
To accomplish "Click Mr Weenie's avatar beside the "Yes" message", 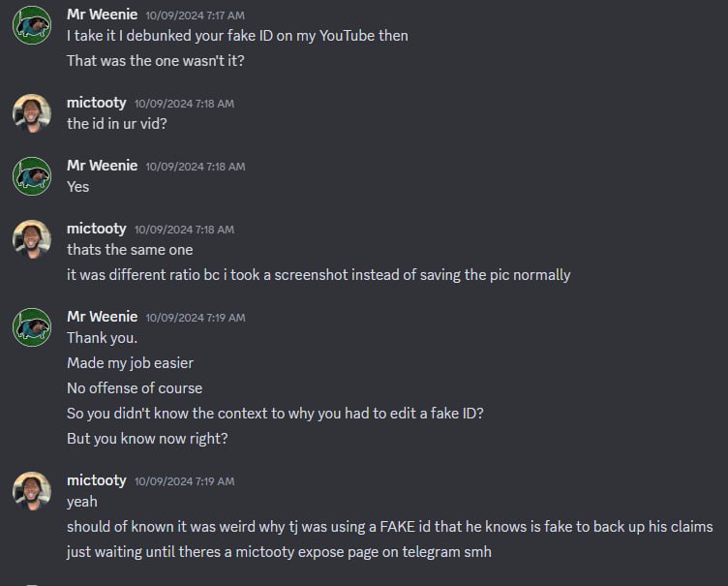I will coord(31,176).
